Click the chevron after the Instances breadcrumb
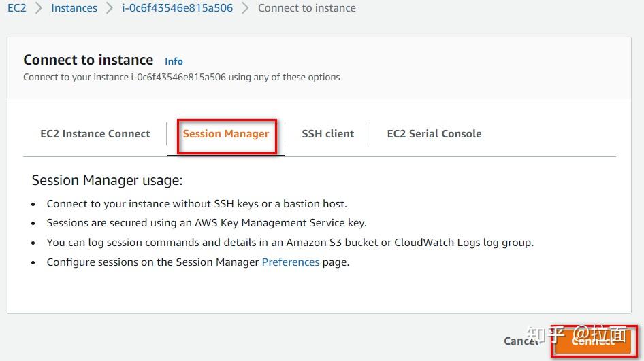Screen dimensions: 644x361 point(109,8)
